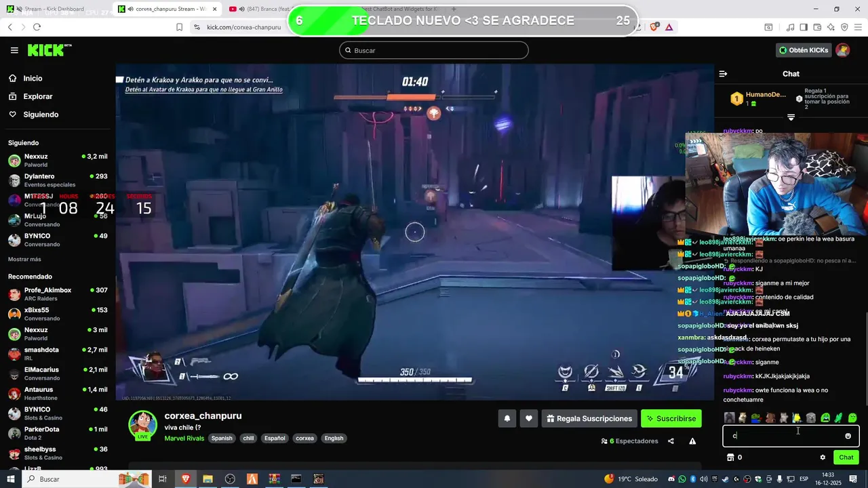Open ElMacarius recommended channel

(x=58, y=373)
